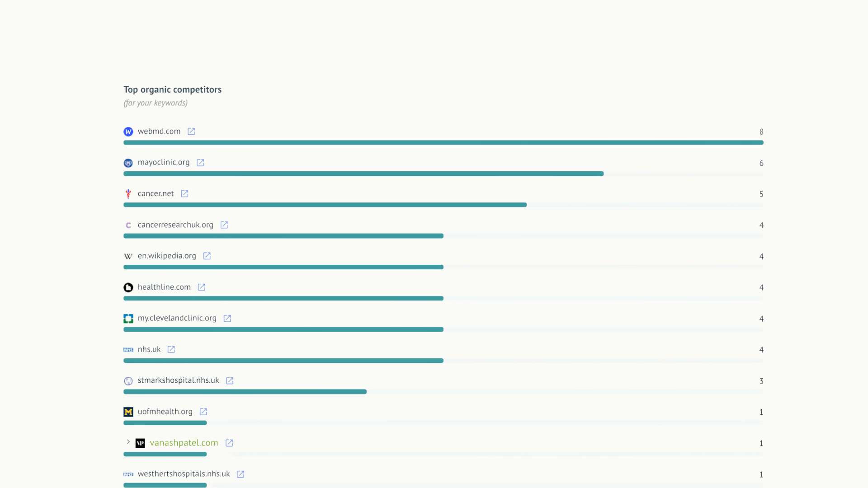Click external link icon beside vanashpatel.com
Screen dimensions: 868x488
(x=229, y=443)
